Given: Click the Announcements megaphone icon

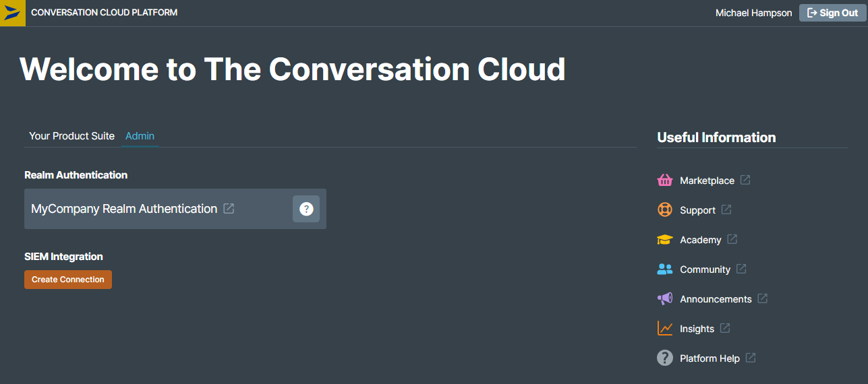Looking at the screenshot, I should point(665,299).
